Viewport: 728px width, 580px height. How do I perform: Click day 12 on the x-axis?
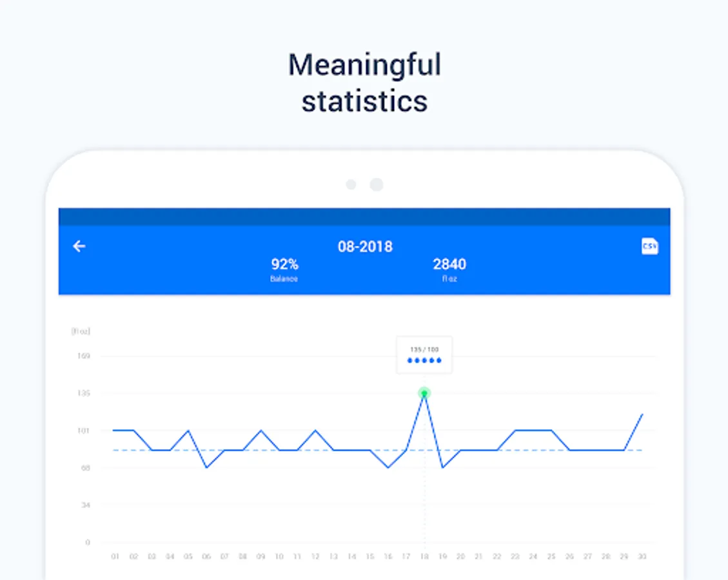[315, 556]
